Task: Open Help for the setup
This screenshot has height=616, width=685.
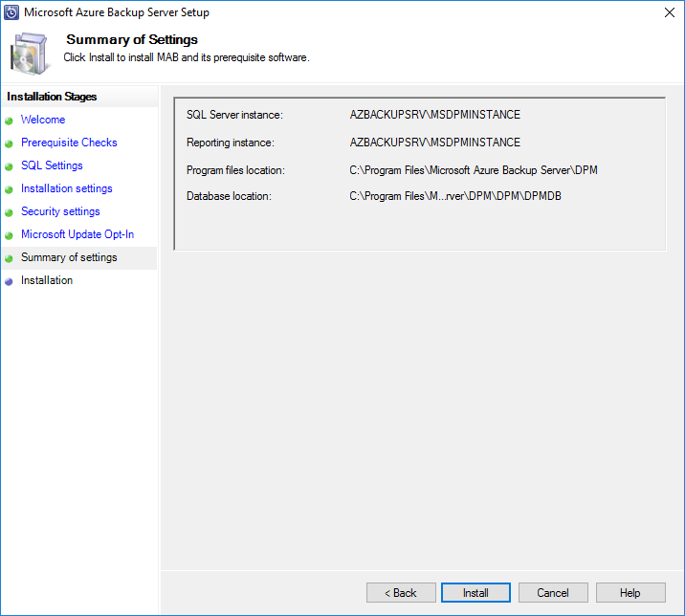Action: (630, 593)
